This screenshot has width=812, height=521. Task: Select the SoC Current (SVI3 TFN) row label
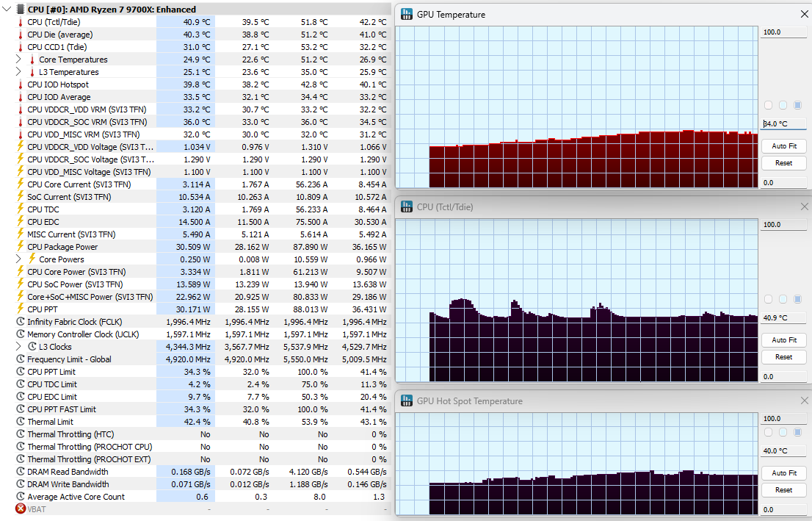(x=70, y=196)
